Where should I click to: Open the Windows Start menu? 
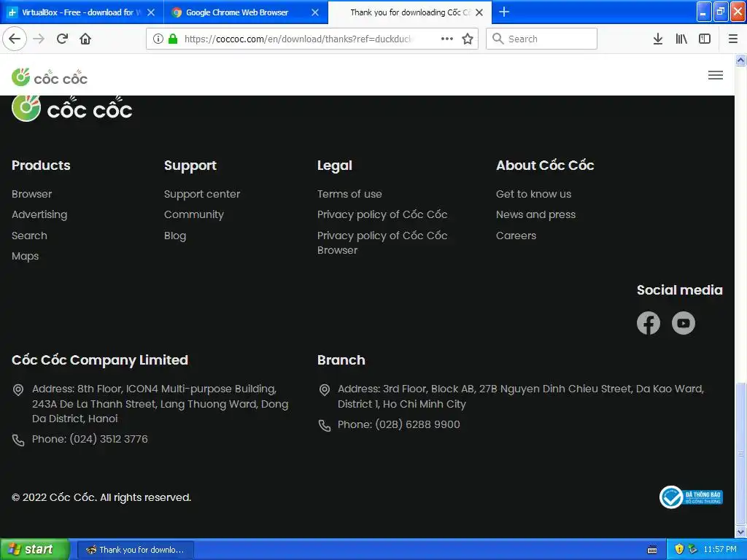[x=35, y=549]
